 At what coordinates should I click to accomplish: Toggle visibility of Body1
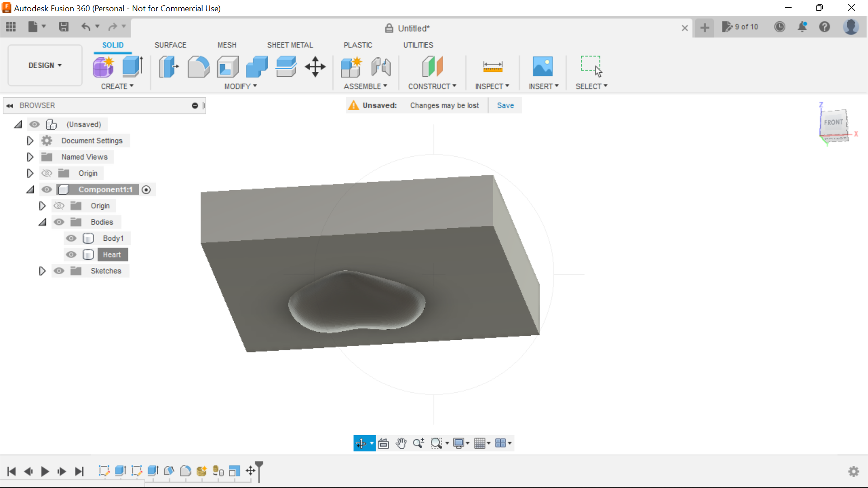click(71, 238)
